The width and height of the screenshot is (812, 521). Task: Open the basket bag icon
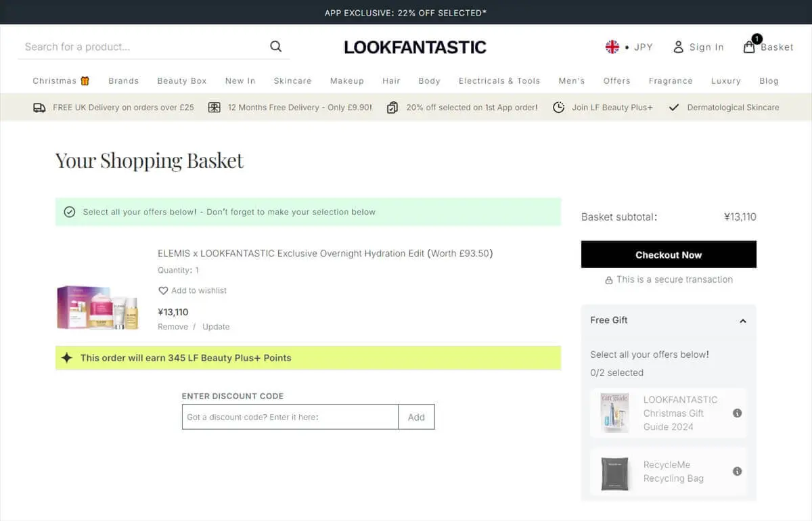[x=749, y=47]
